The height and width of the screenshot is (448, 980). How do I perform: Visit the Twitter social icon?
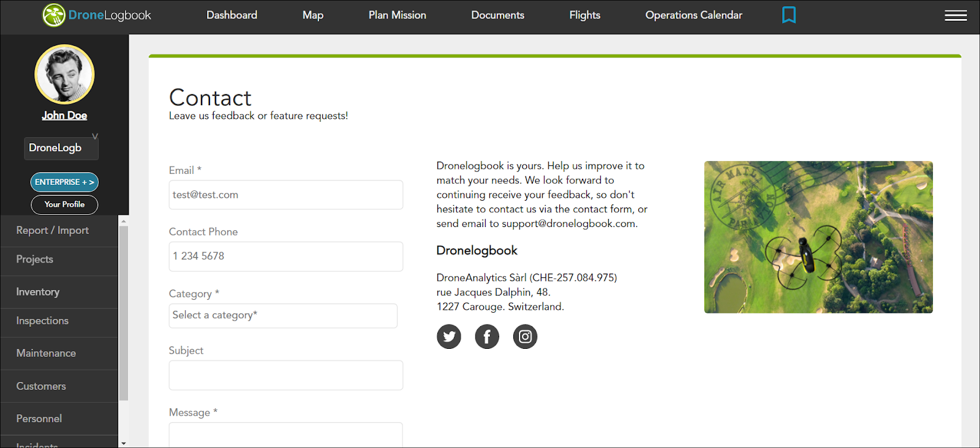[x=449, y=337]
